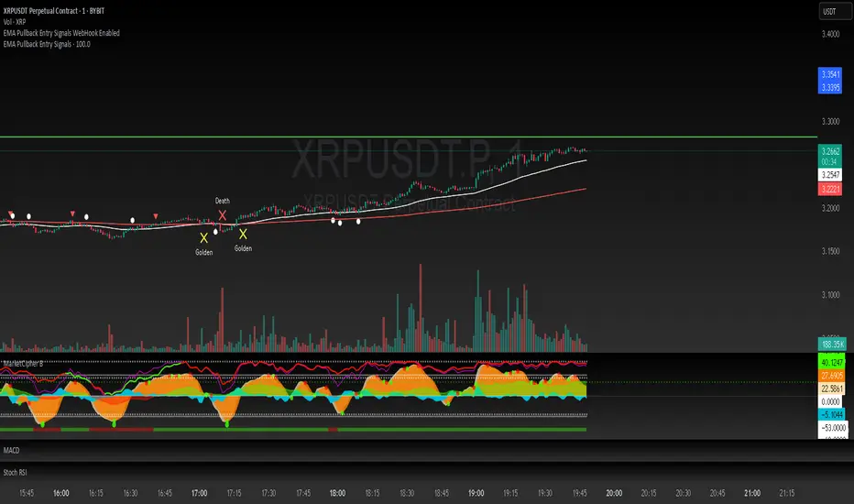
Task: Click the 19:45 time axis label
Action: (579, 493)
